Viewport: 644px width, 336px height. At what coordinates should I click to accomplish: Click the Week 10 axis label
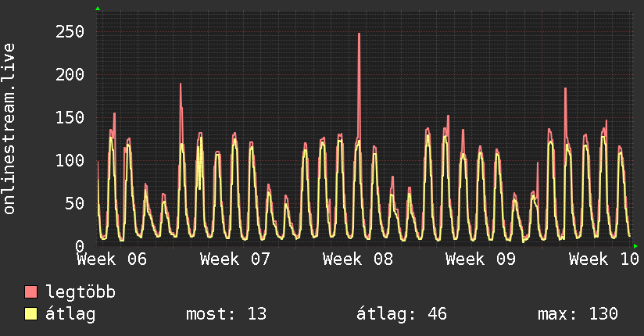603,259
